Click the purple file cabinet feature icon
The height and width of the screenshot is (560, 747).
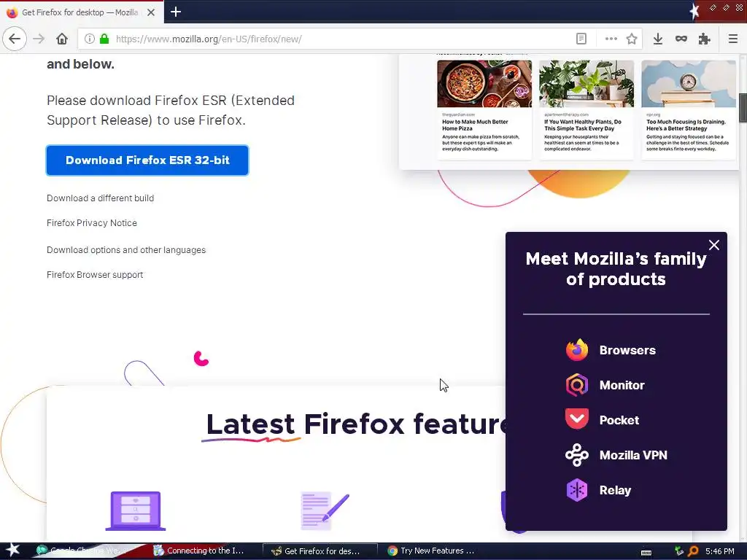coord(135,510)
